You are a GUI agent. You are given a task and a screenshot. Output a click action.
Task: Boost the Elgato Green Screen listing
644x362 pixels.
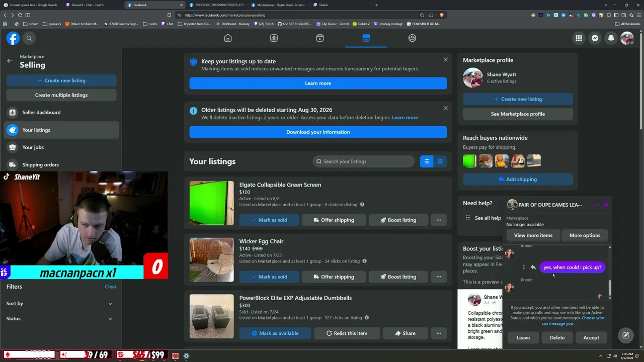(397, 220)
